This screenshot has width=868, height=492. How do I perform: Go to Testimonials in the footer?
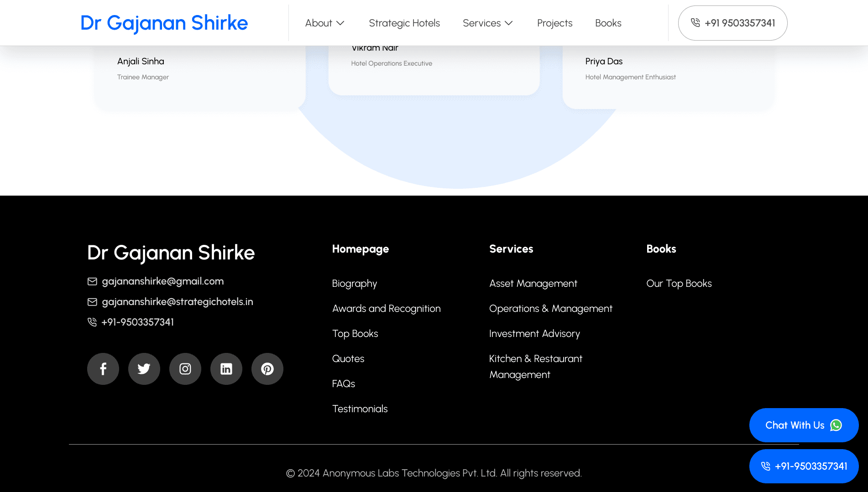(x=360, y=409)
